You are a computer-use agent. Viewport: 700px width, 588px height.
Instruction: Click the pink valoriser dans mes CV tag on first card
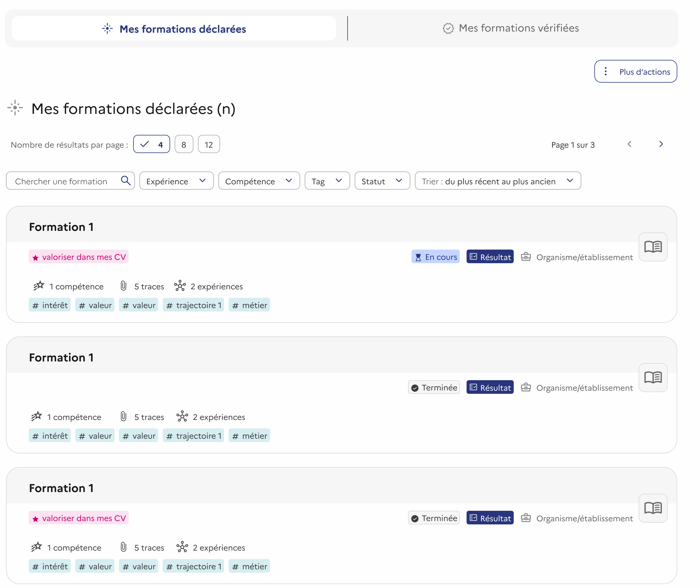pos(79,257)
